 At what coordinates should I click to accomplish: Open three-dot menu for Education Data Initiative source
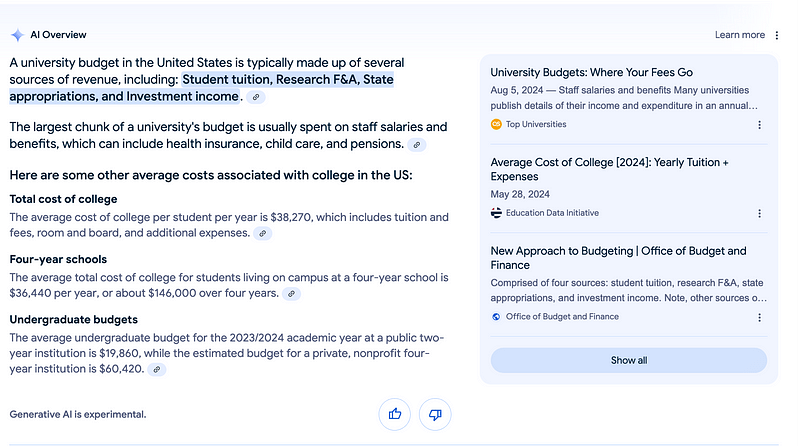[x=759, y=213]
